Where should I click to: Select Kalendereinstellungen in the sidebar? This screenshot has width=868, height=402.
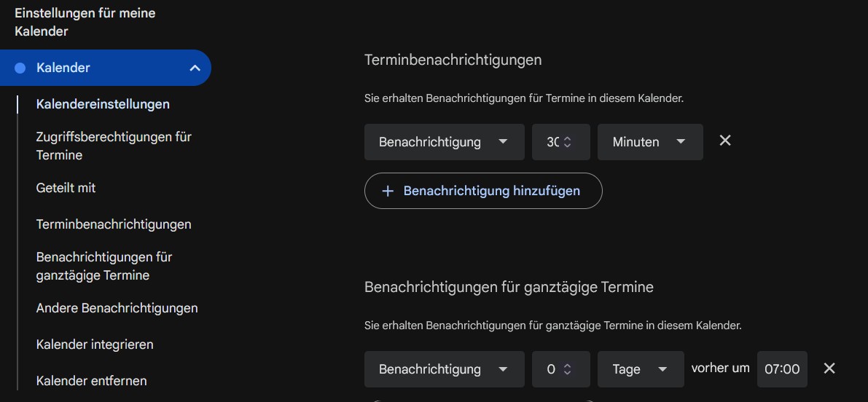103,104
